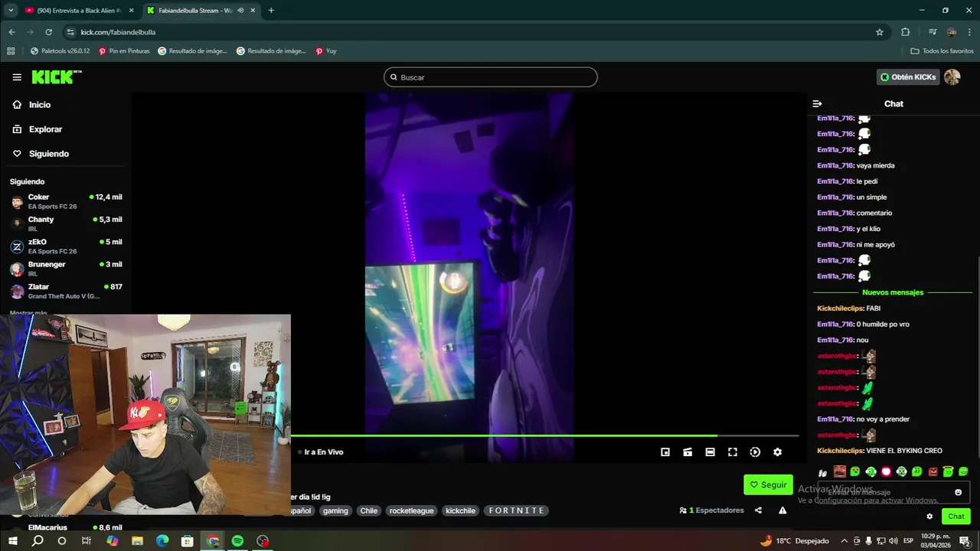Open the clip creation icon in player
The width and height of the screenshot is (980, 551).
pyautogui.click(x=688, y=452)
